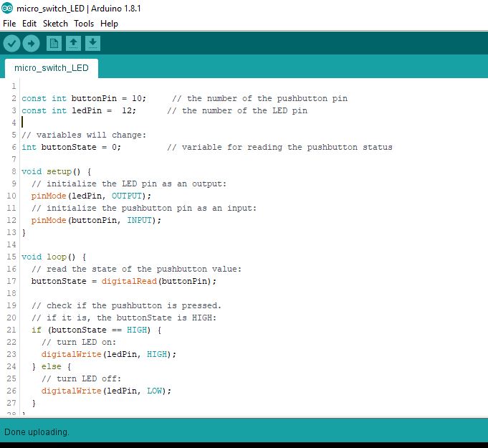
Task: Select the micro_switch_LED tab
Action: [52, 68]
